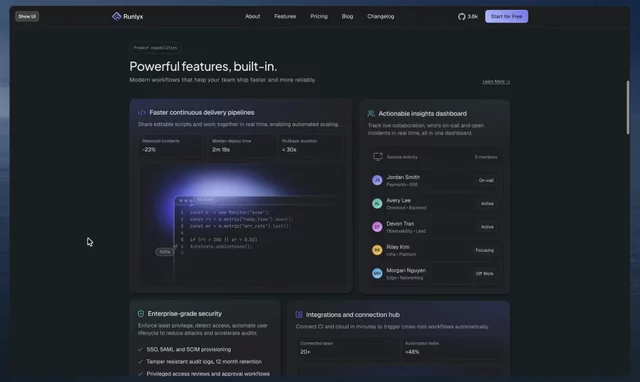The width and height of the screenshot is (640, 382).
Task: Click the Median deploy time 2m 18s card
Action: pos(240,146)
